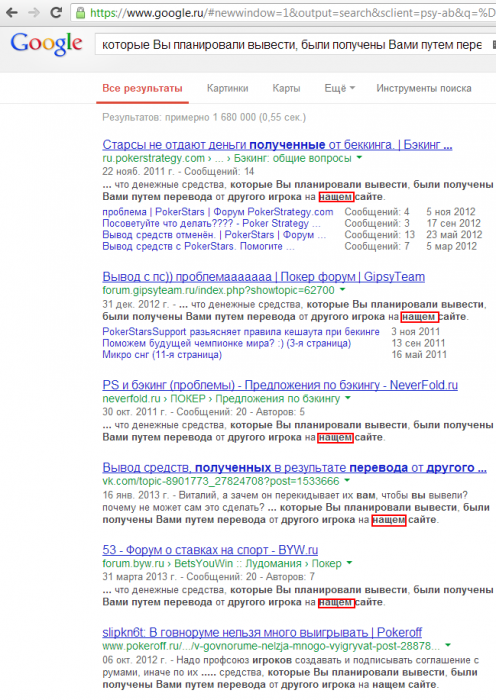Screen dimensions: 496x700
Task: Click green breadcrumb neverfold.ru › ПОКЕР
Action: tap(154, 398)
